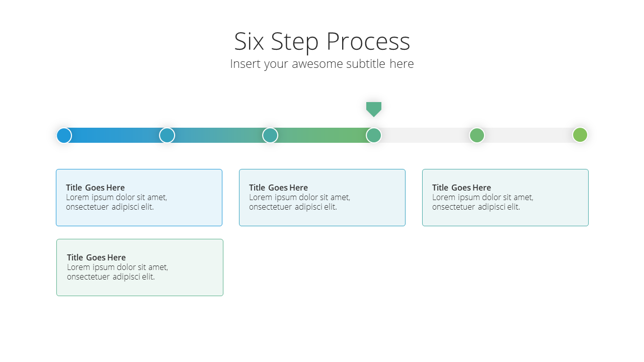Select "Title Goes Here" in the first light-blue box
This screenshot has height=362, width=644.
[95, 188]
